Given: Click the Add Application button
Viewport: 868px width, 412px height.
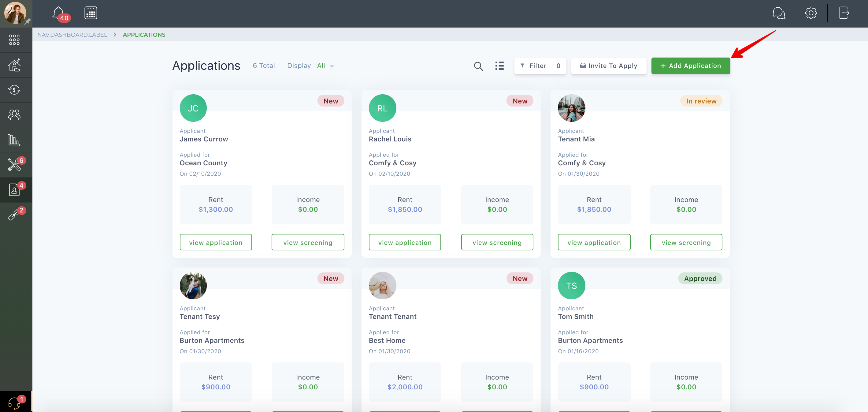Looking at the screenshot, I should click(x=690, y=66).
